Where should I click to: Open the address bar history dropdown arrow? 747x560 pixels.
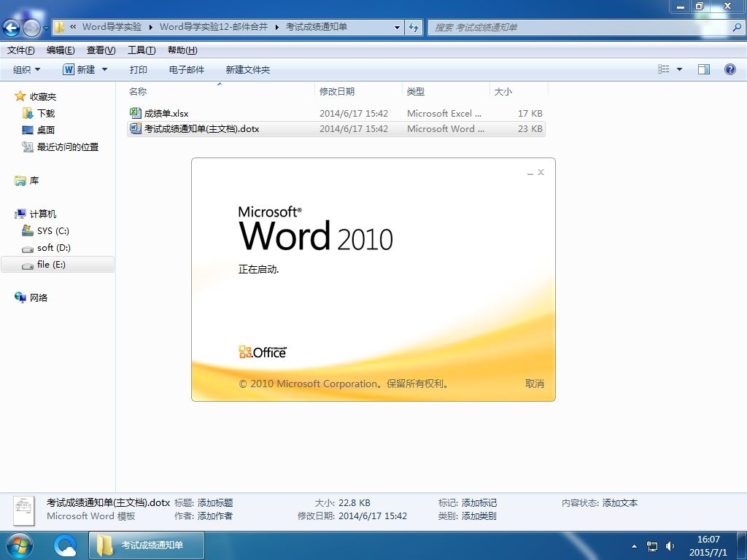click(397, 27)
